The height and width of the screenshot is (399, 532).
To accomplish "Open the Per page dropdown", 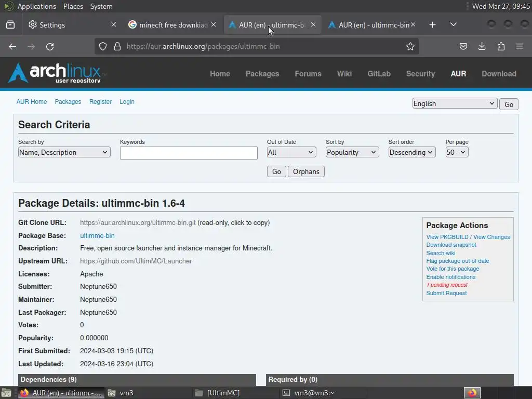I will coord(457,152).
